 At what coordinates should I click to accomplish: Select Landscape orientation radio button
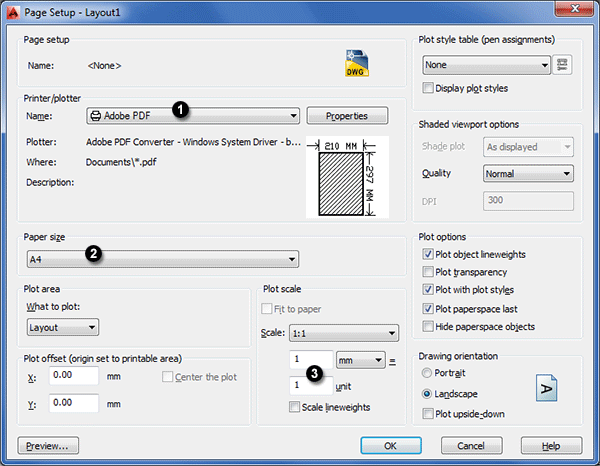pyautogui.click(x=426, y=394)
